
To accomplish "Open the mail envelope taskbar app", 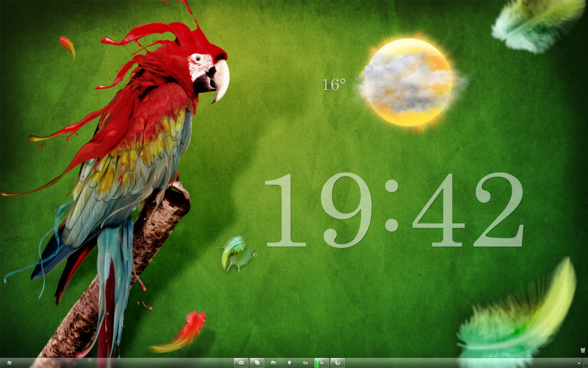I will (x=241, y=363).
